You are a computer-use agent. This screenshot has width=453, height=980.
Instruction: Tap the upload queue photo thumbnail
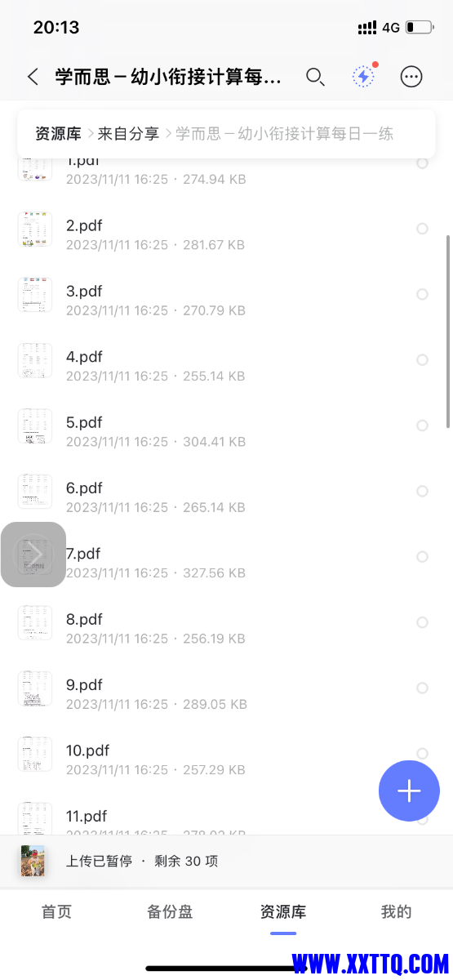[33, 861]
